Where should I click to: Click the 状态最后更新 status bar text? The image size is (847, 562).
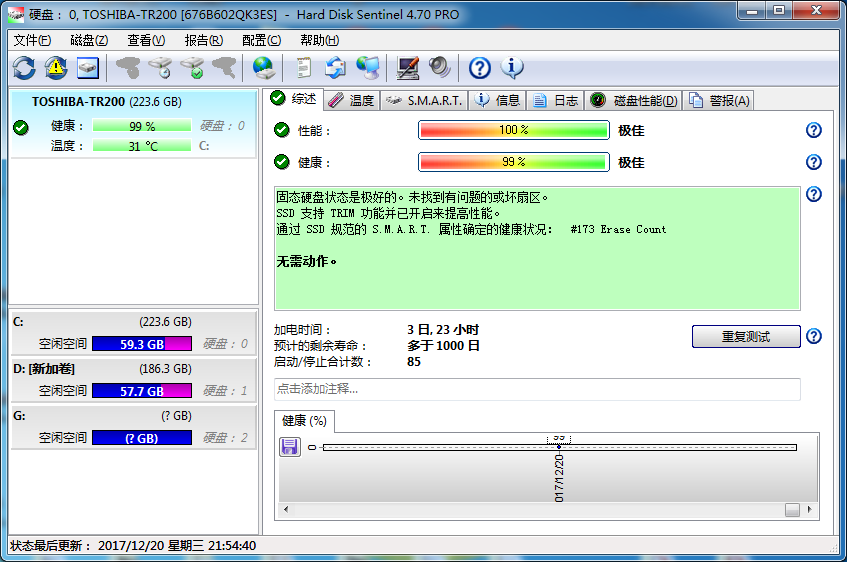133,546
